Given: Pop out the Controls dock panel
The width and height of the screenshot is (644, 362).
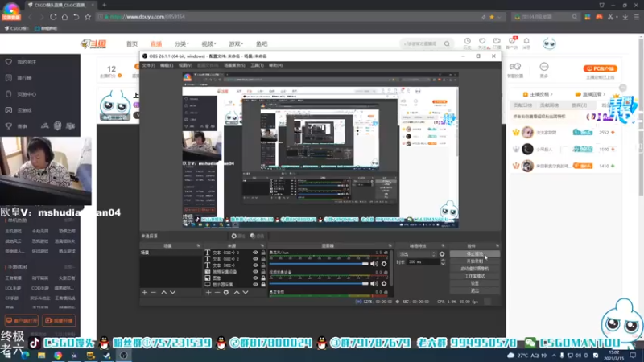Looking at the screenshot, I should tap(497, 246).
